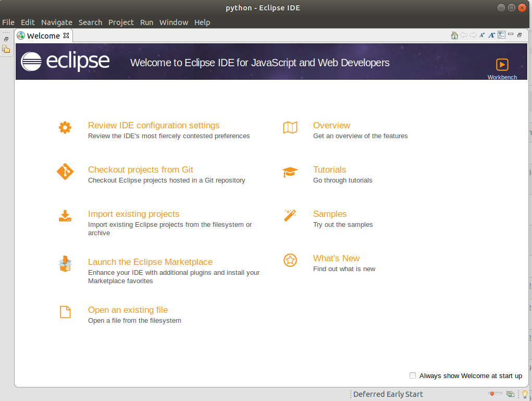Click 'Get an overview of the features' text

coord(361,136)
